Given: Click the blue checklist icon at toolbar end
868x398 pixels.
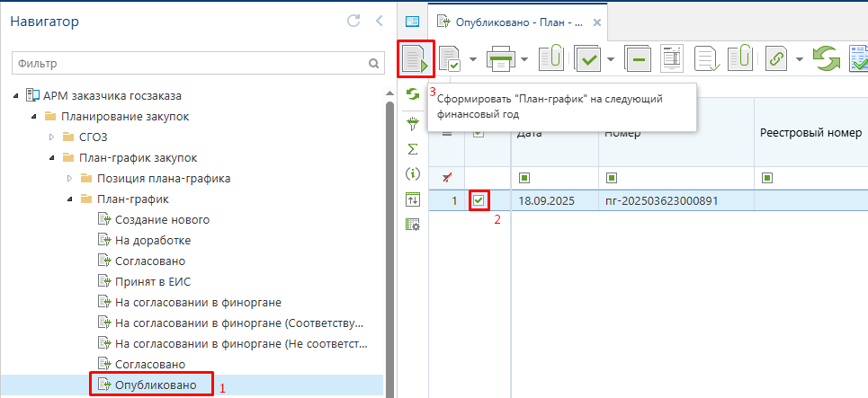Looking at the screenshot, I should tap(859, 59).
